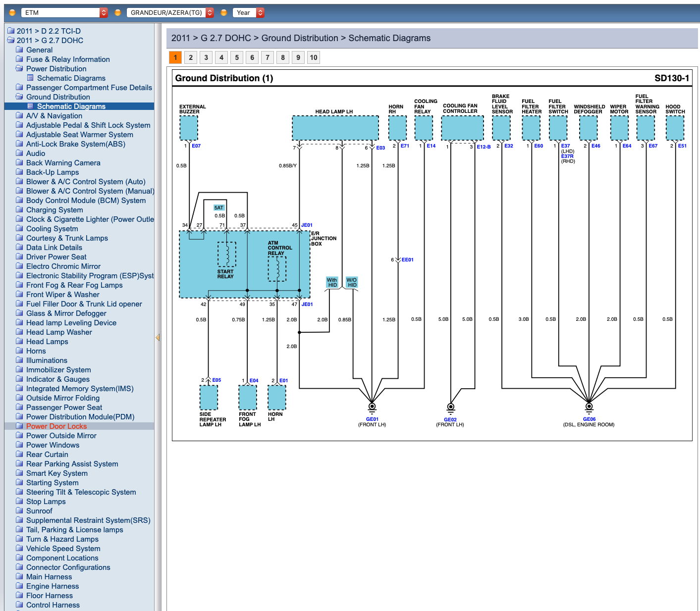Image resolution: width=700 pixels, height=611 pixels.
Task: Open the E03 head lamp connector link
Action: pos(380,148)
